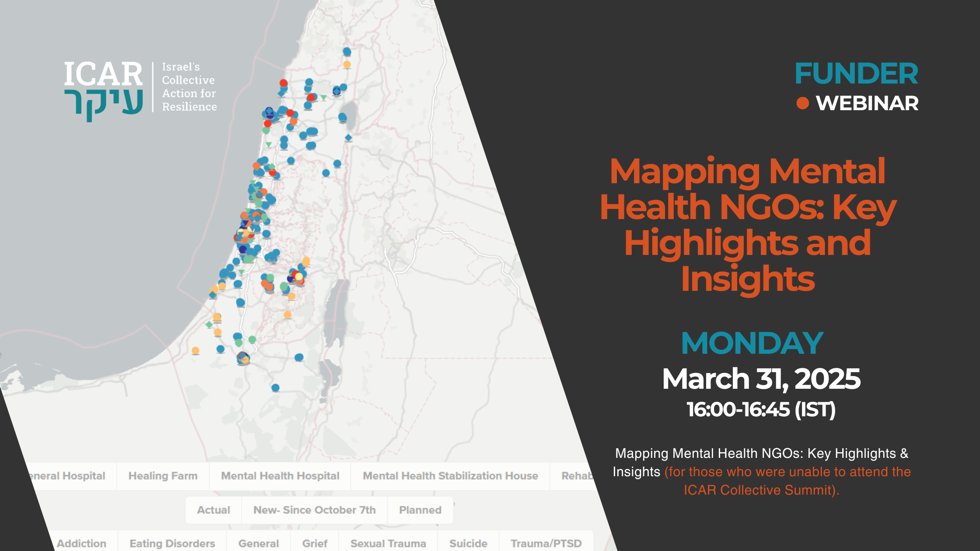Click the WEBINAR label

click(867, 103)
